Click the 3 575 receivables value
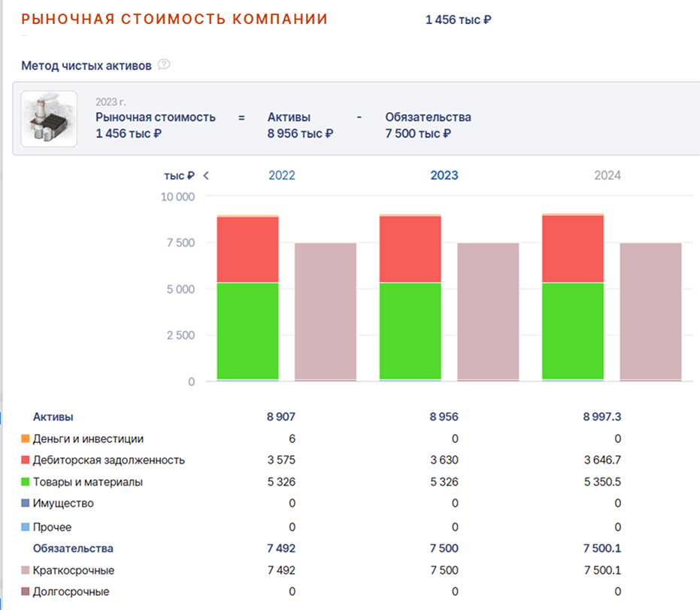This screenshot has height=610, width=700. pos(281,460)
